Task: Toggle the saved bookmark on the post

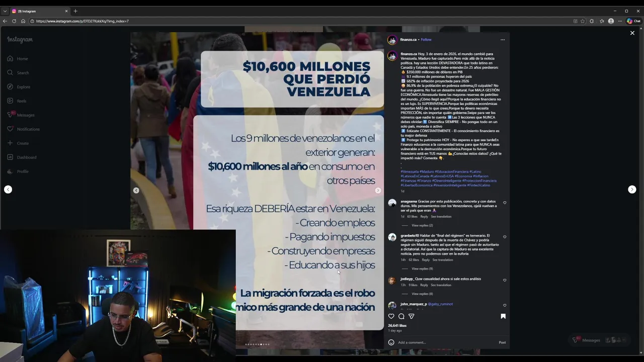Action: tap(503, 316)
